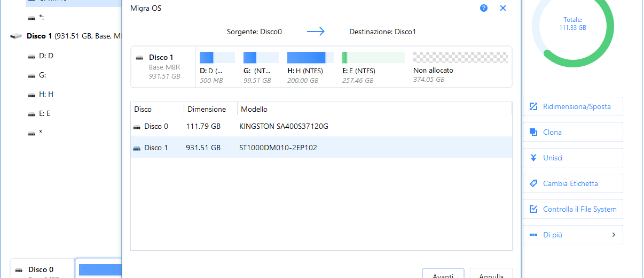Open help in Migra OS dialog
The image size is (644, 278).
pos(484,8)
